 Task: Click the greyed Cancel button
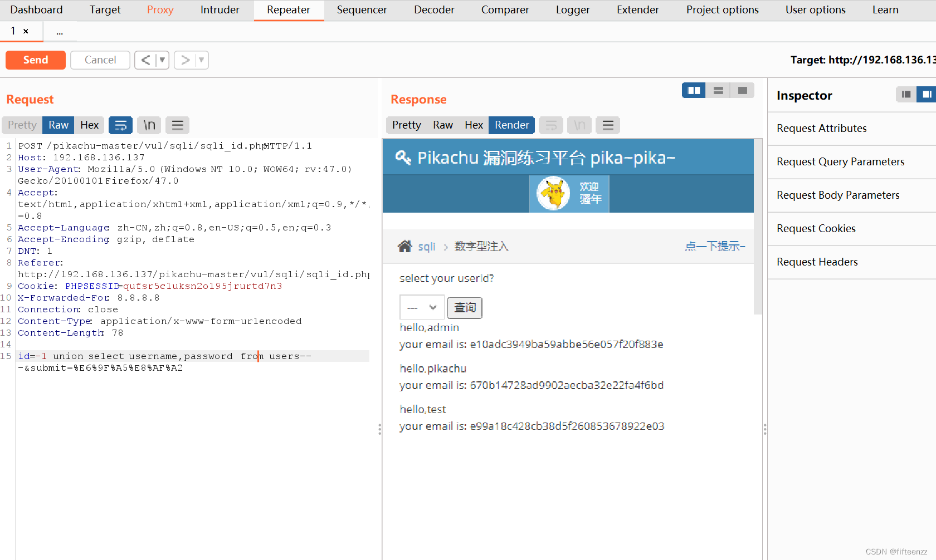(100, 60)
